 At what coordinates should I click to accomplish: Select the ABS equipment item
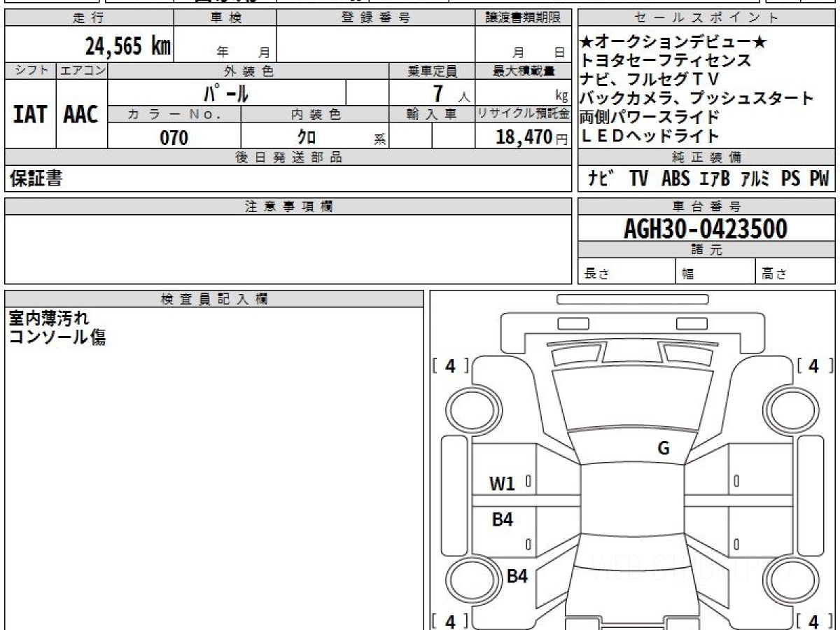click(675, 179)
